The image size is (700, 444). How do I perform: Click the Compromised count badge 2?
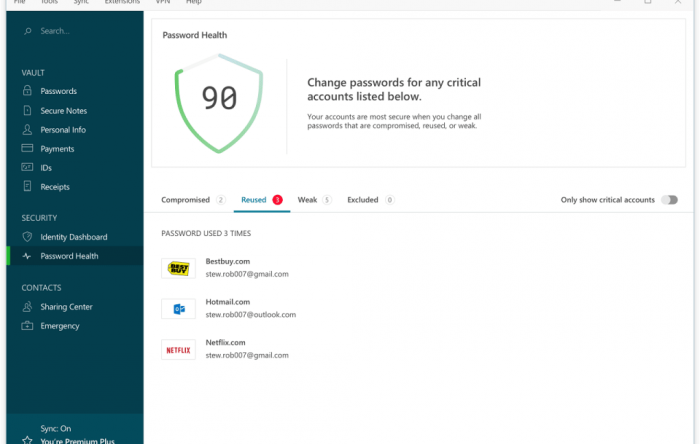[x=221, y=199]
